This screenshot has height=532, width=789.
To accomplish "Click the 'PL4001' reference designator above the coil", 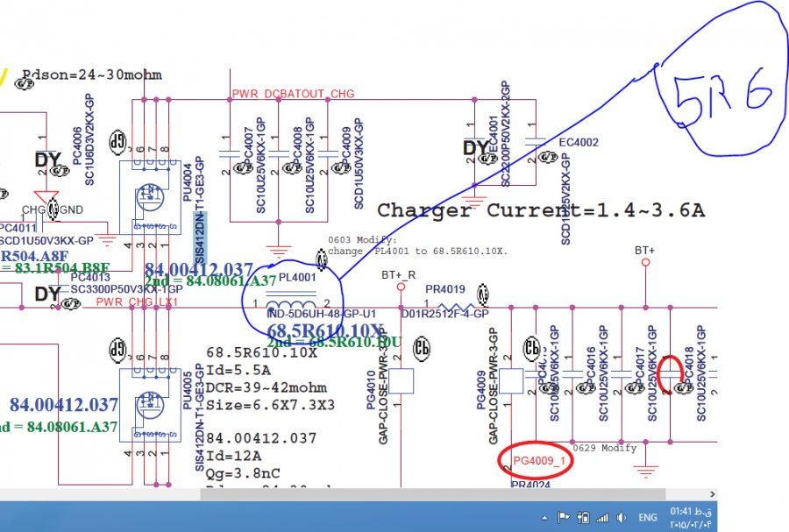I will pyautogui.click(x=297, y=277).
